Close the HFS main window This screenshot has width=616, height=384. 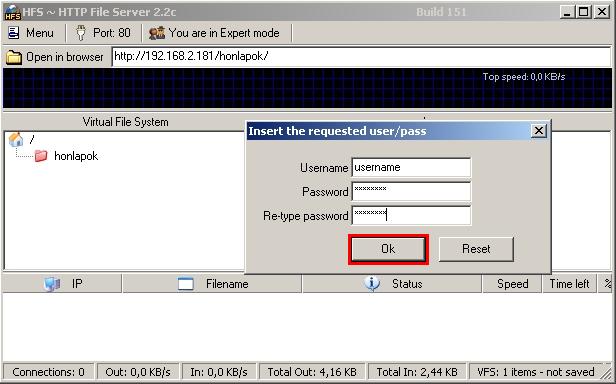pos(602,12)
